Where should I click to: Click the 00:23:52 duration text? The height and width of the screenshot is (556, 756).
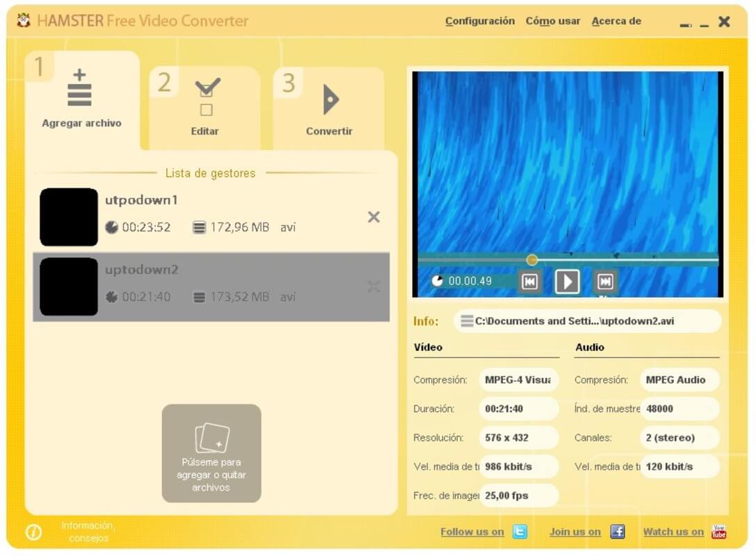(x=146, y=227)
